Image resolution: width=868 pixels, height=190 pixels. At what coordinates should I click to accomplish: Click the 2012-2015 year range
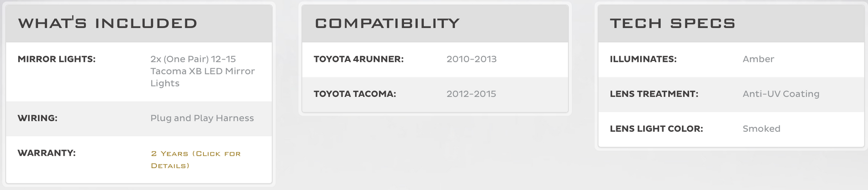tap(471, 94)
